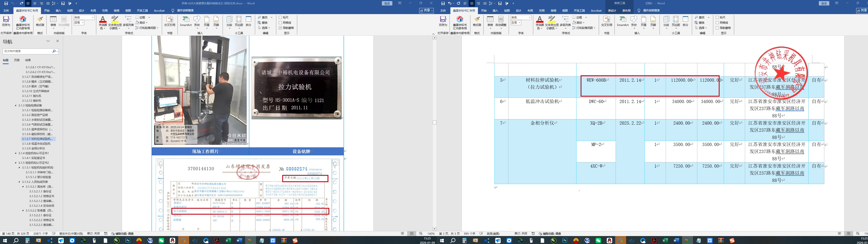
Task: Enable 标尺 ruler checkbox in left window
Action: (x=280, y=17)
